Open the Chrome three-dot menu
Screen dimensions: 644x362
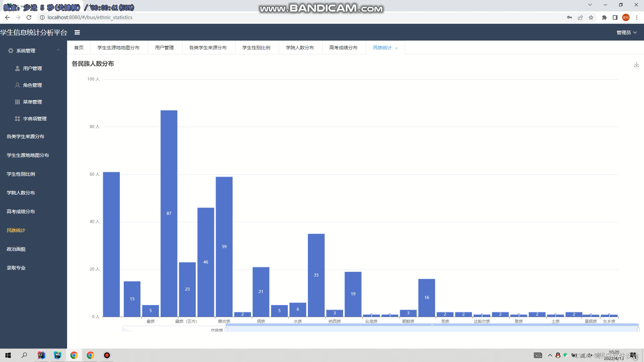(637, 17)
